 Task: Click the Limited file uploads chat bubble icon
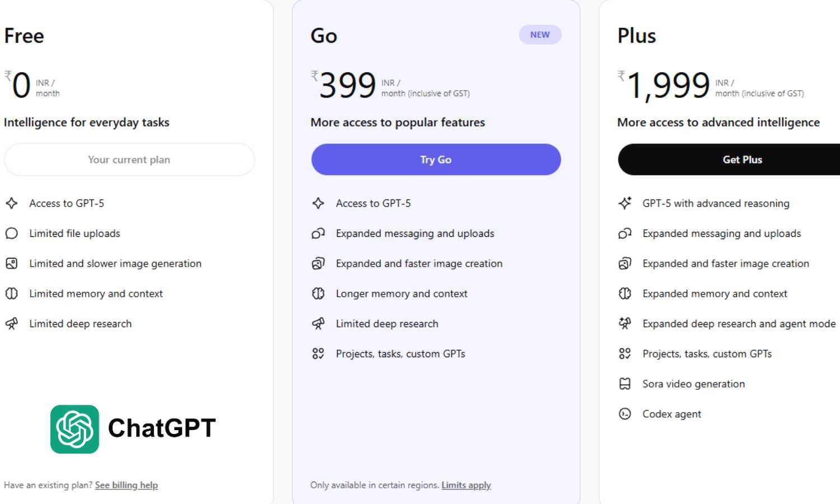tap(12, 234)
